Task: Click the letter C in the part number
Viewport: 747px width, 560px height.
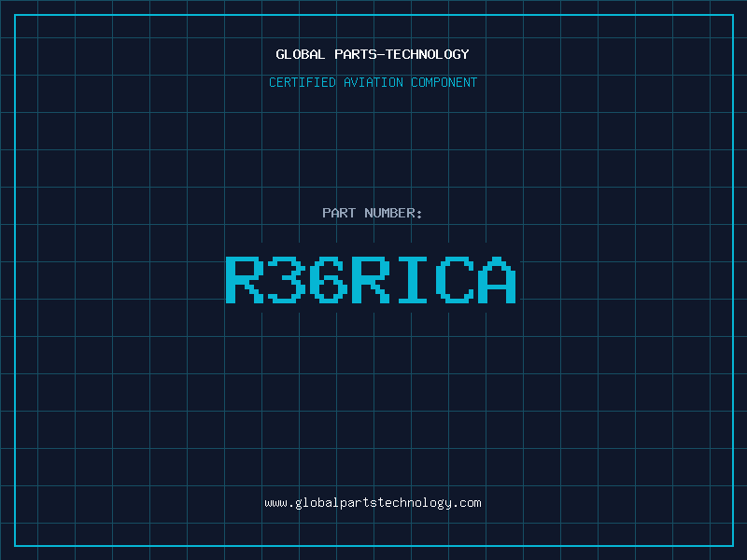Action: [x=454, y=280]
